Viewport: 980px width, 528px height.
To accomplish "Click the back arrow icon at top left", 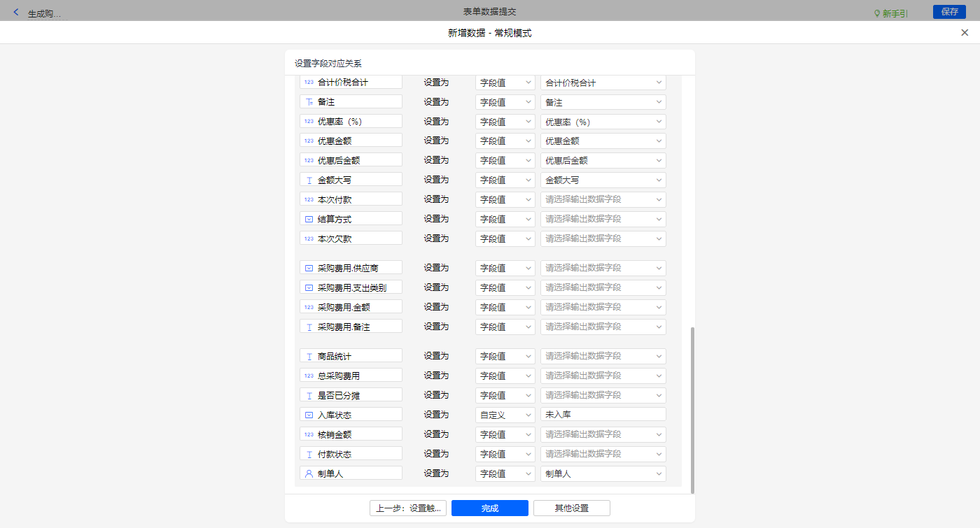I will [x=16, y=12].
